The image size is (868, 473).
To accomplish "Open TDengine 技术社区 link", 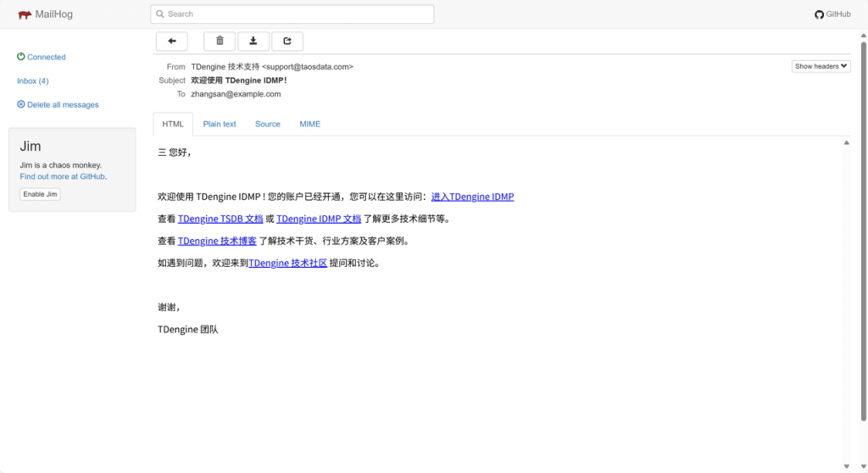I will pos(288,263).
